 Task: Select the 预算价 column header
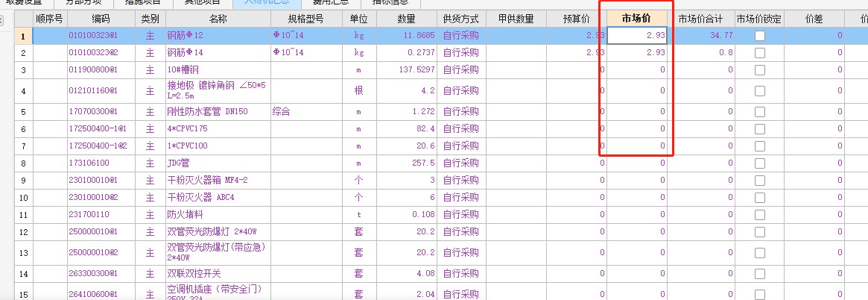pyautogui.click(x=576, y=19)
